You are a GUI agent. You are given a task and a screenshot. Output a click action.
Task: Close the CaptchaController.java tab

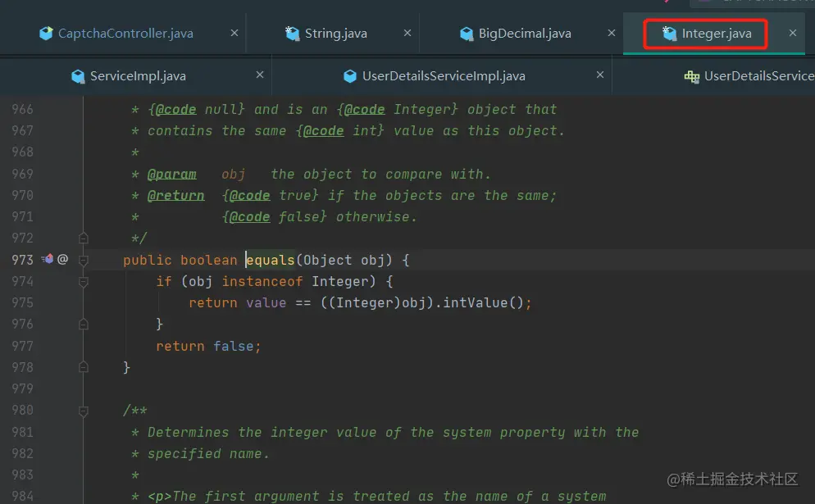click(234, 33)
